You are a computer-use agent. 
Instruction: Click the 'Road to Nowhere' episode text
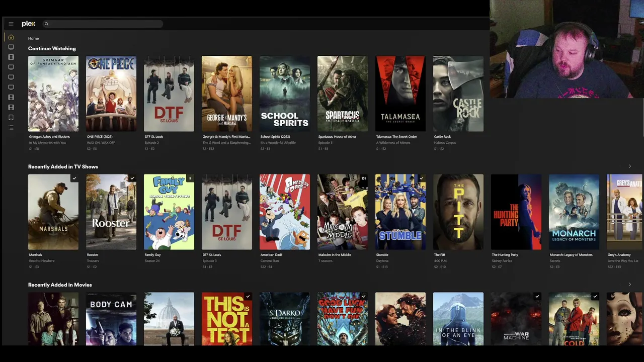42,261
